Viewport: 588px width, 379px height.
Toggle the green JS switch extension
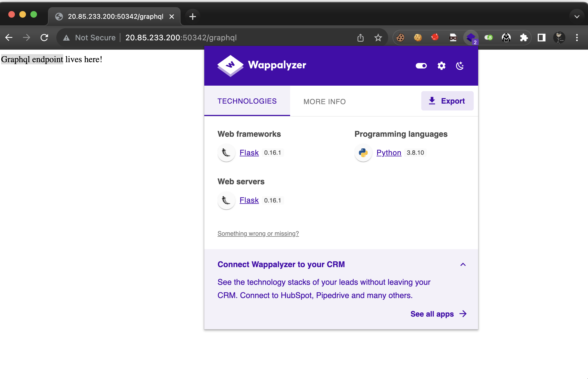[488, 38]
